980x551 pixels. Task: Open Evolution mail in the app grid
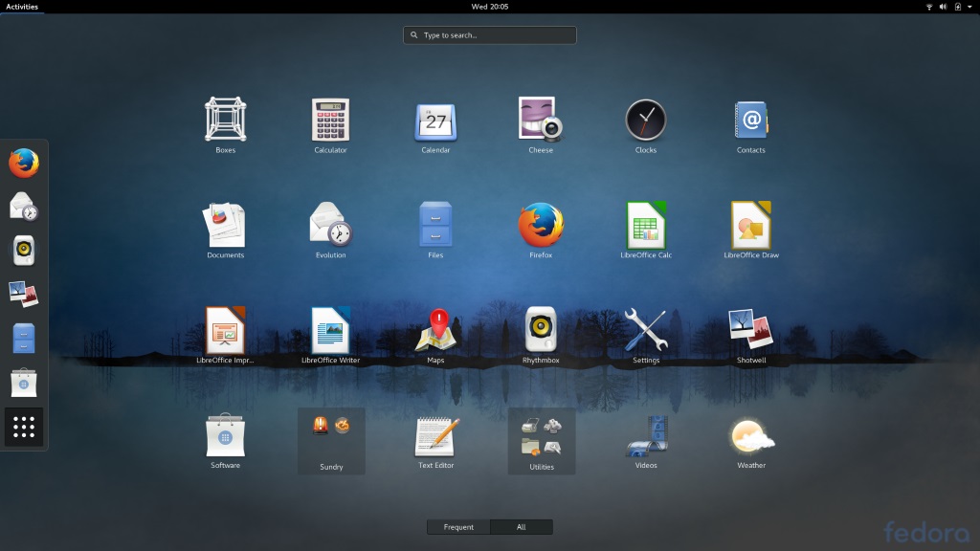coord(330,231)
